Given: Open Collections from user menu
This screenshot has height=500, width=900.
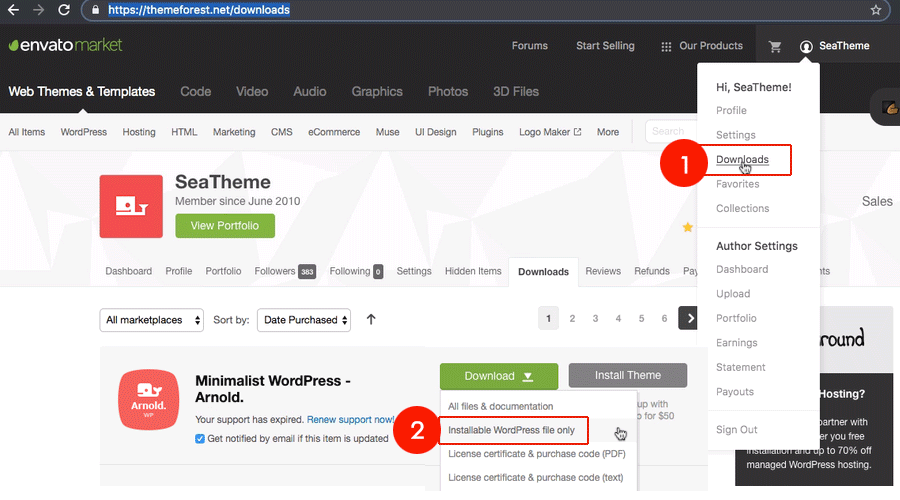Looking at the screenshot, I should click(743, 208).
